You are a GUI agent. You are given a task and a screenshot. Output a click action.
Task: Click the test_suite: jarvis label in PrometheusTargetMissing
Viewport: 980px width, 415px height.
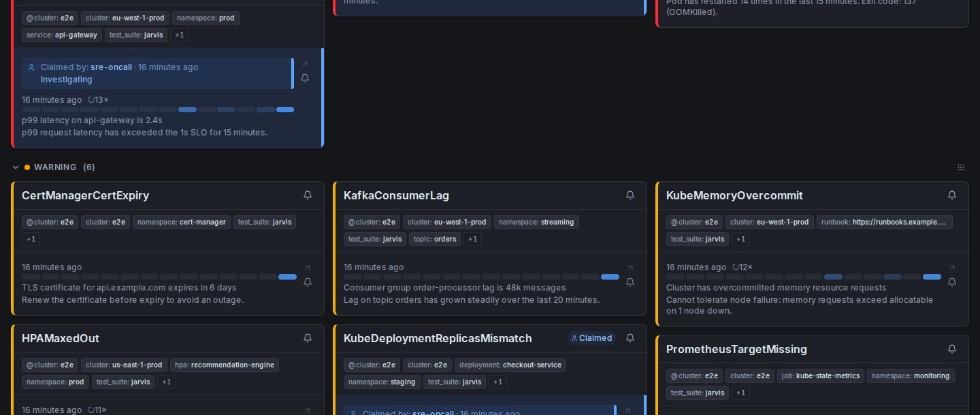coord(698,393)
